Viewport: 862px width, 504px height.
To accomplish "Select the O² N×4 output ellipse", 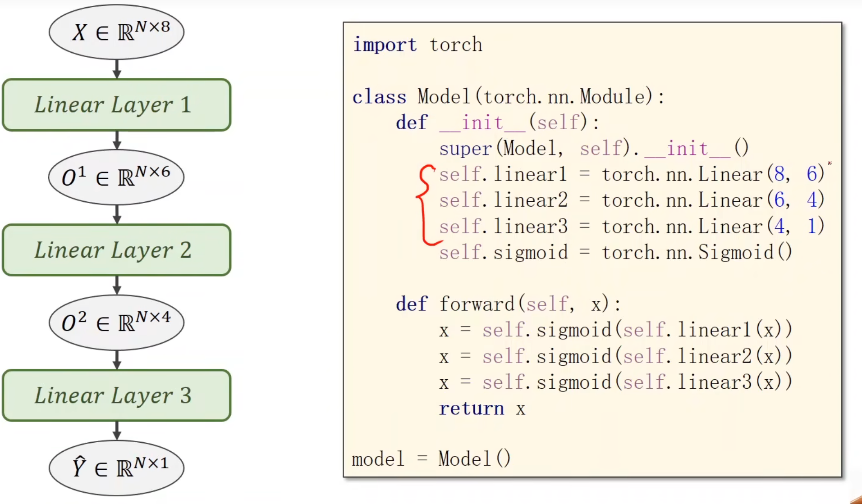I will [x=116, y=322].
